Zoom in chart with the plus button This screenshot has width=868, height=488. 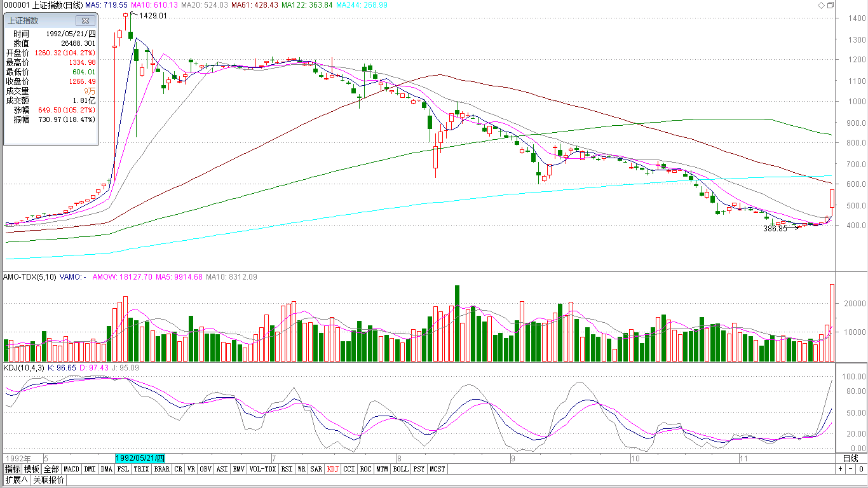click(840, 469)
